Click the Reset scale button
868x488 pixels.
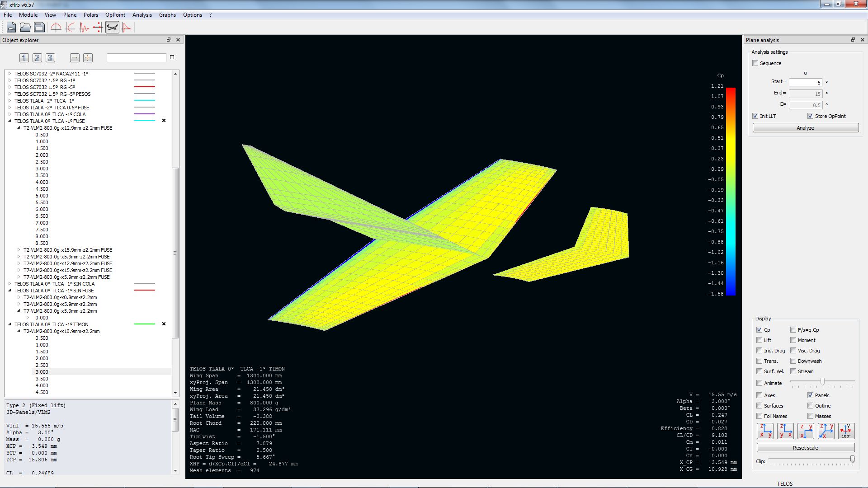pyautogui.click(x=805, y=448)
